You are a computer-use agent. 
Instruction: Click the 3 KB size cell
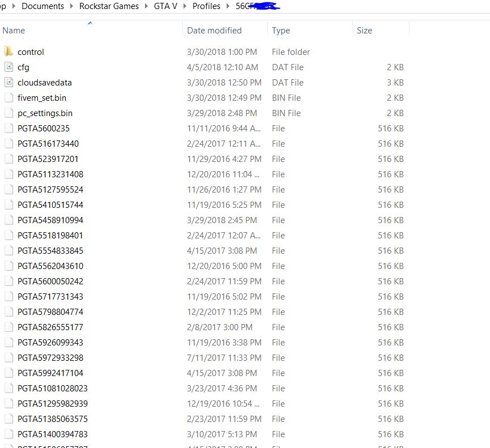pos(395,83)
